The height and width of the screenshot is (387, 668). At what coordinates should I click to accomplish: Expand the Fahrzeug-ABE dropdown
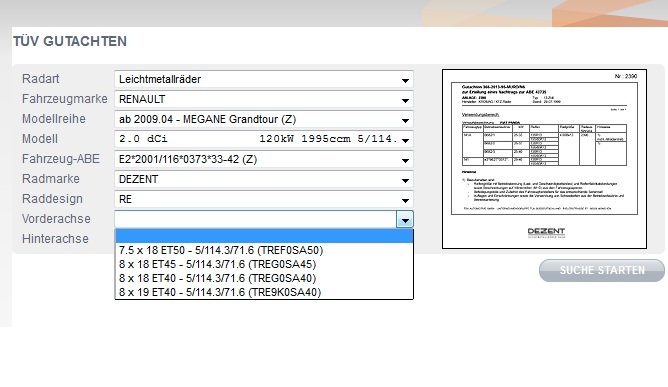click(x=264, y=159)
